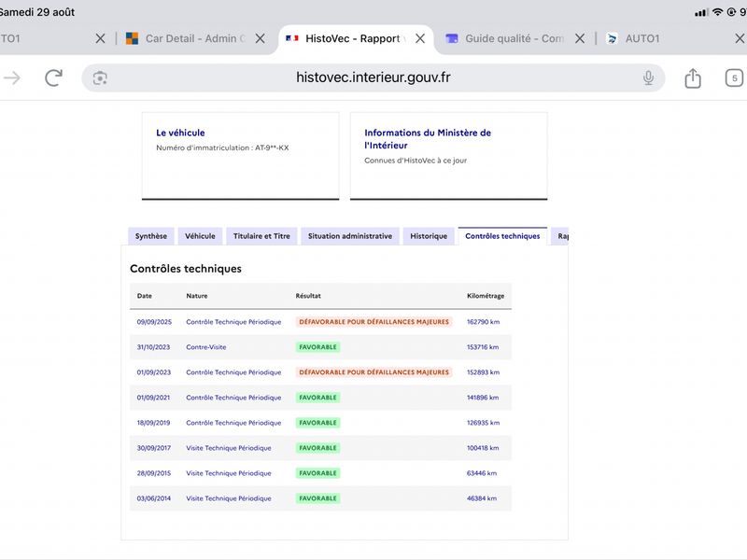
Task: Click the Informations du Ministère de l'Intérieur heading
Action: (x=428, y=139)
